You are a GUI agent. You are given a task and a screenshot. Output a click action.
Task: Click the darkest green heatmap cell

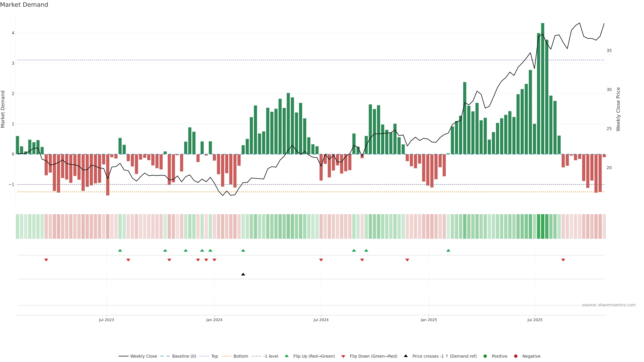(543, 226)
